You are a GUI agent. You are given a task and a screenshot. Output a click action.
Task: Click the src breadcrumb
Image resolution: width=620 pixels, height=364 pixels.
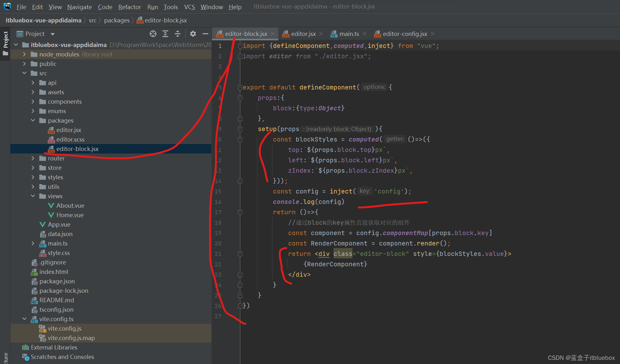pos(93,20)
